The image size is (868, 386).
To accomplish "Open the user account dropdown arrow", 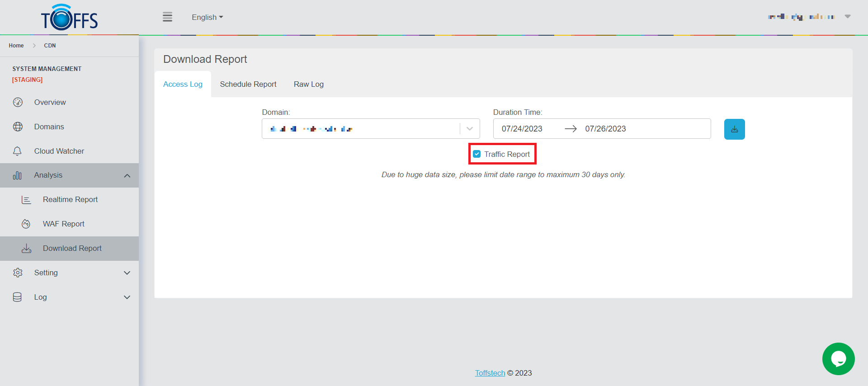I will 848,17.
